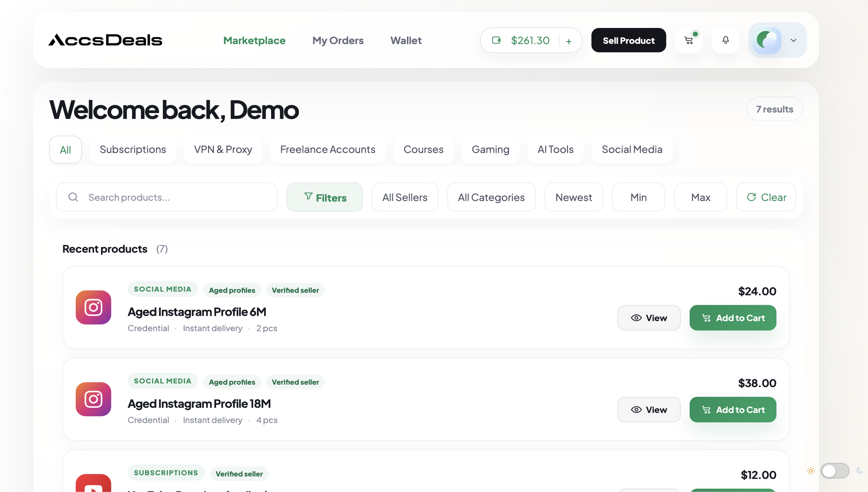Screen dimensions: 868x492
Task: View Aged Instagram Profile 18M
Action: (649, 410)
